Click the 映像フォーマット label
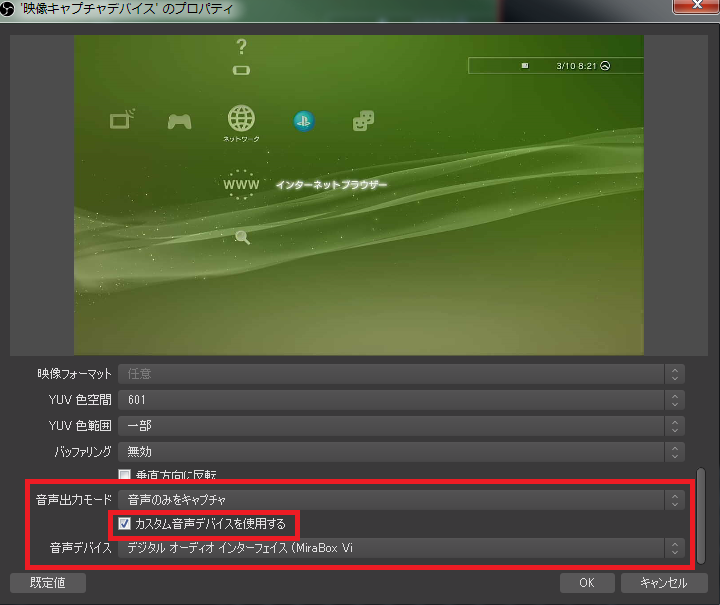This screenshot has height=605, width=720. (x=74, y=374)
